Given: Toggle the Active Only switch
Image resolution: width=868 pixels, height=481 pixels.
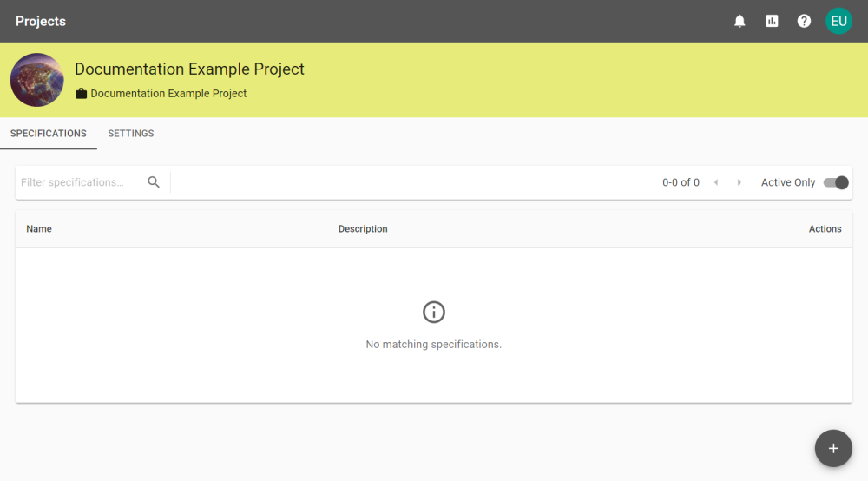Looking at the screenshot, I should [835, 182].
